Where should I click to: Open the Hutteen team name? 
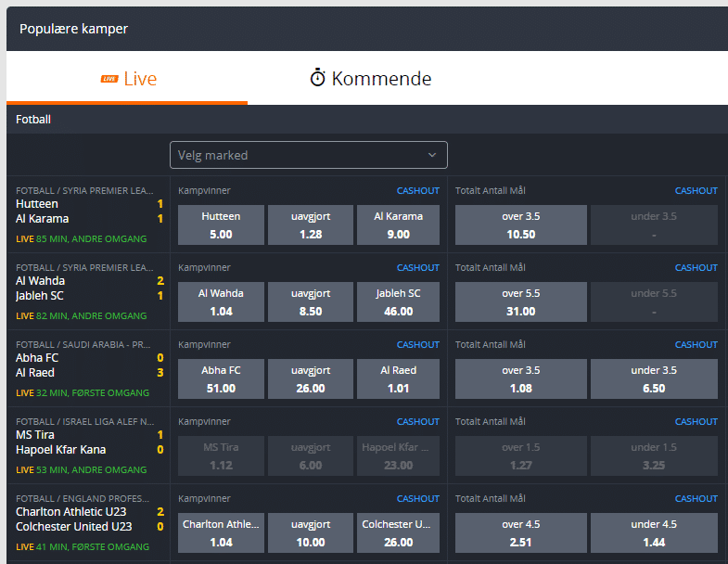pos(37,204)
